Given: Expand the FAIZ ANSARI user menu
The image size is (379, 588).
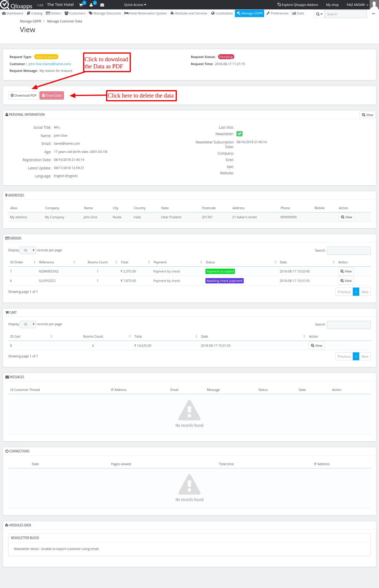Looking at the screenshot, I should (x=357, y=5).
